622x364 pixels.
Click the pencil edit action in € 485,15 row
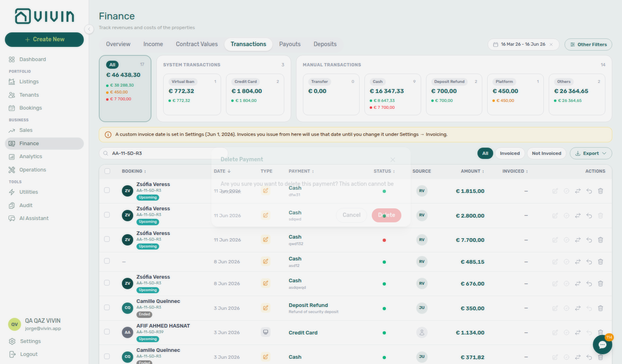[555, 262]
